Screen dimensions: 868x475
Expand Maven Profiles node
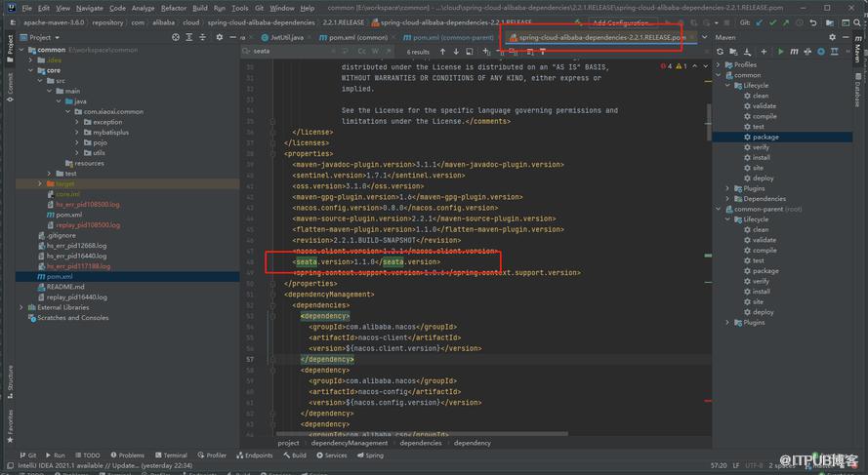(x=719, y=64)
